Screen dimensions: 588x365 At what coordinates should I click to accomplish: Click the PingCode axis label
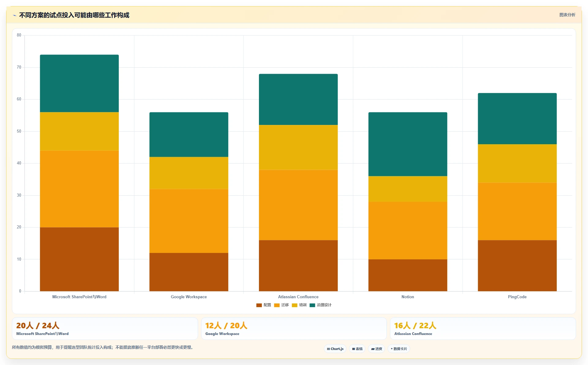[x=517, y=297]
